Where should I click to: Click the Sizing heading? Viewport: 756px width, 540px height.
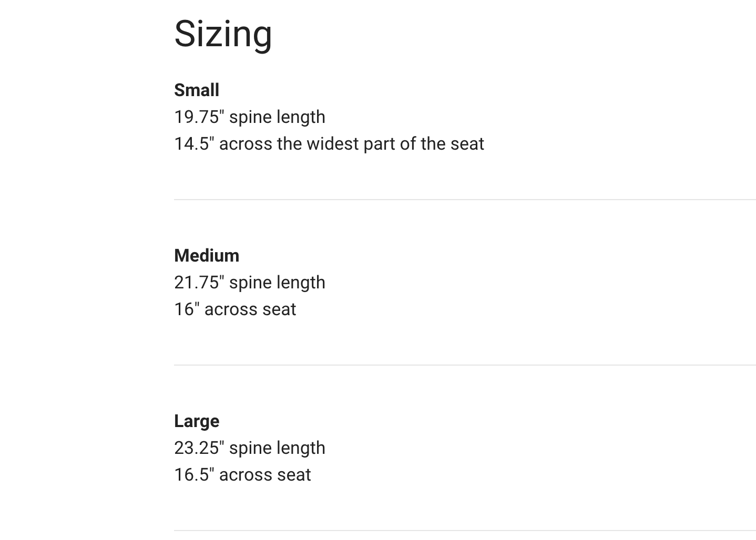(x=223, y=34)
